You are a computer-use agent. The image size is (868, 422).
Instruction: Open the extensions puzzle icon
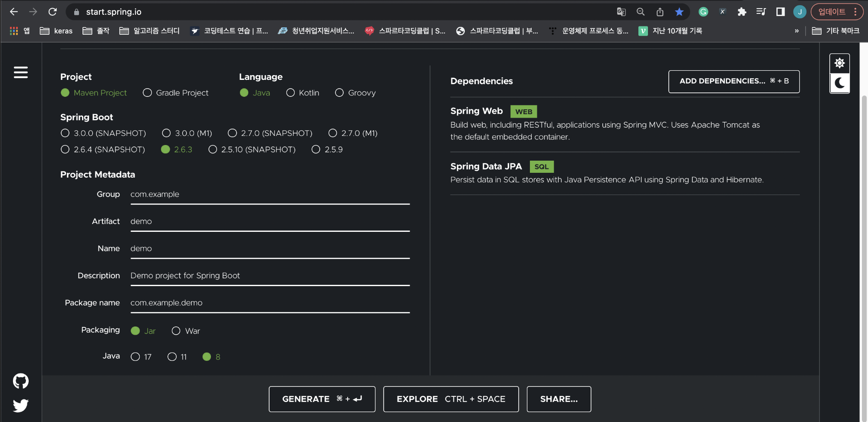pyautogui.click(x=742, y=12)
